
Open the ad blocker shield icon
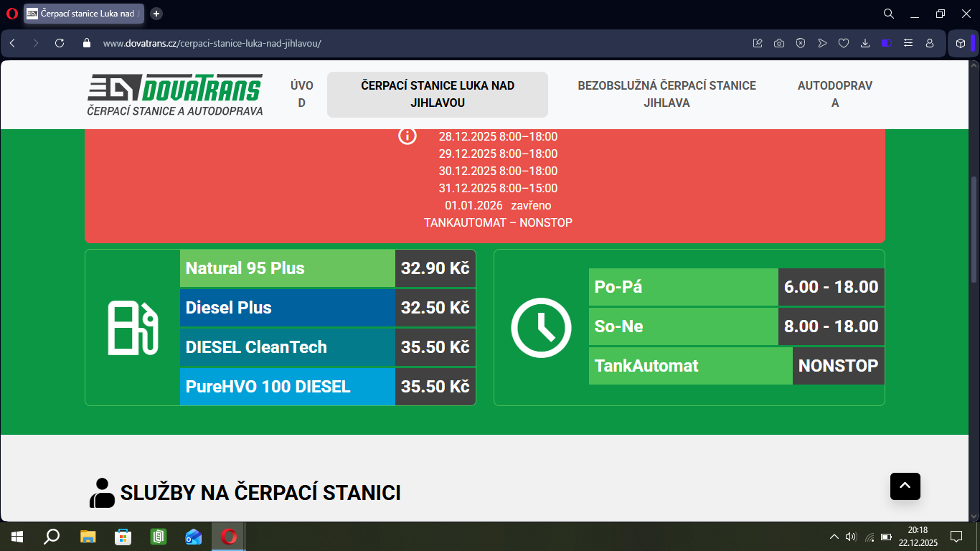point(801,43)
